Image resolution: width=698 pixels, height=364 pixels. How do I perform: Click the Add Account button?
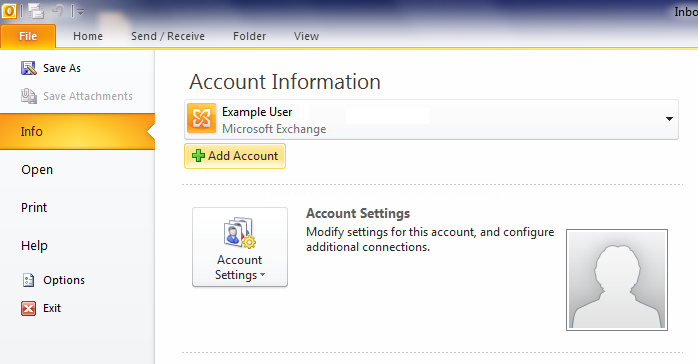point(235,156)
